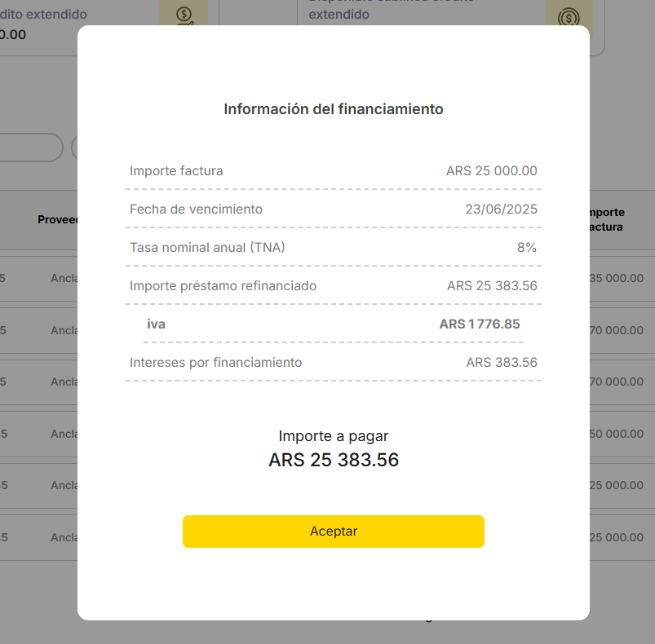This screenshot has width=655, height=644.
Task: Click the invoice amount value ARS 25 000.00
Action: coord(491,171)
